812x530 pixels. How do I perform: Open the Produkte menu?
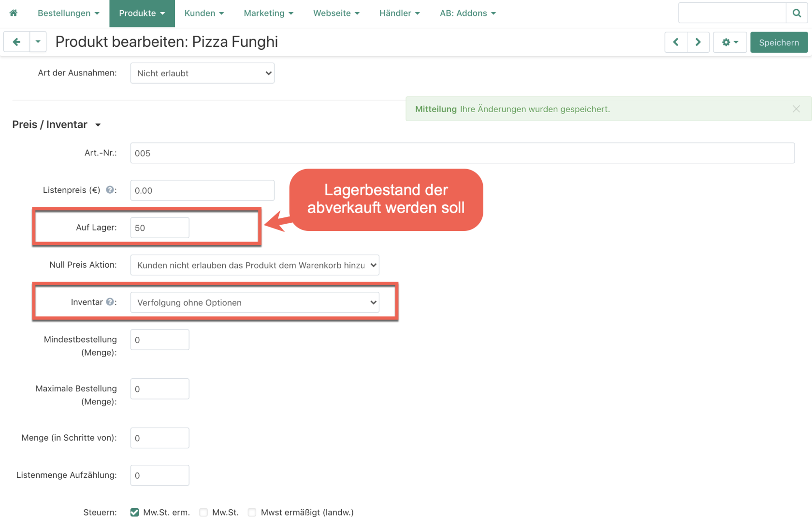click(x=142, y=13)
